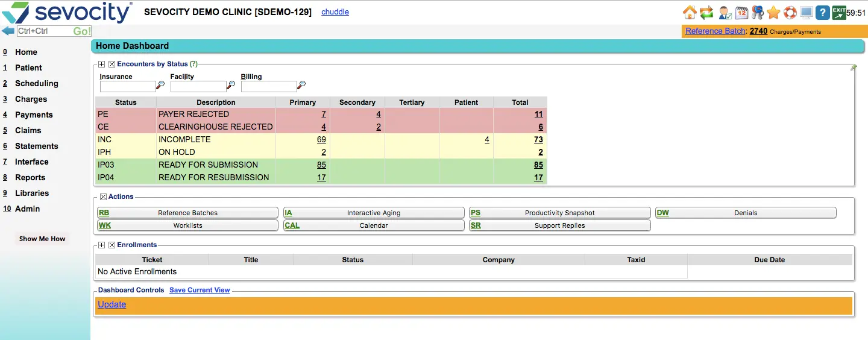Open Productivity Snapshot action button
Screen dimensions: 868x340
click(560, 213)
